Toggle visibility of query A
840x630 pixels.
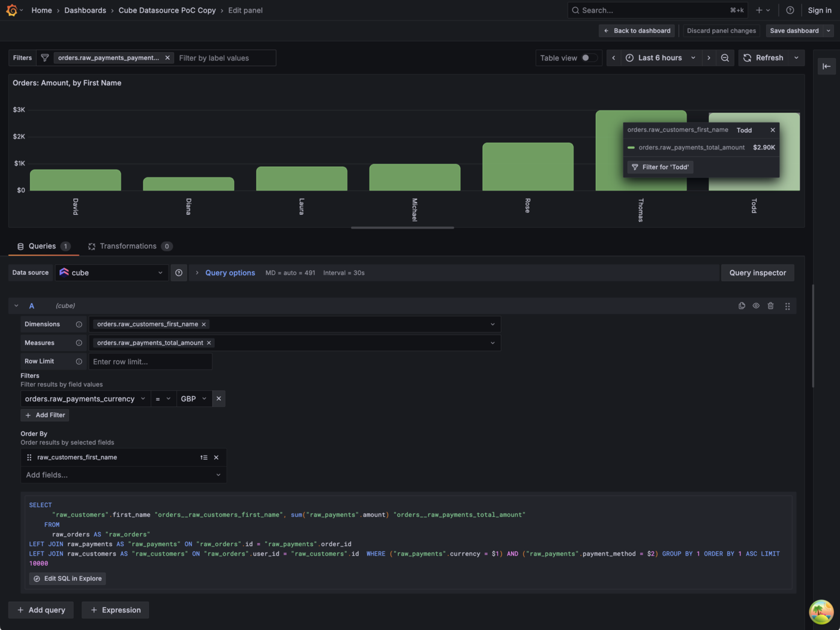(x=756, y=306)
